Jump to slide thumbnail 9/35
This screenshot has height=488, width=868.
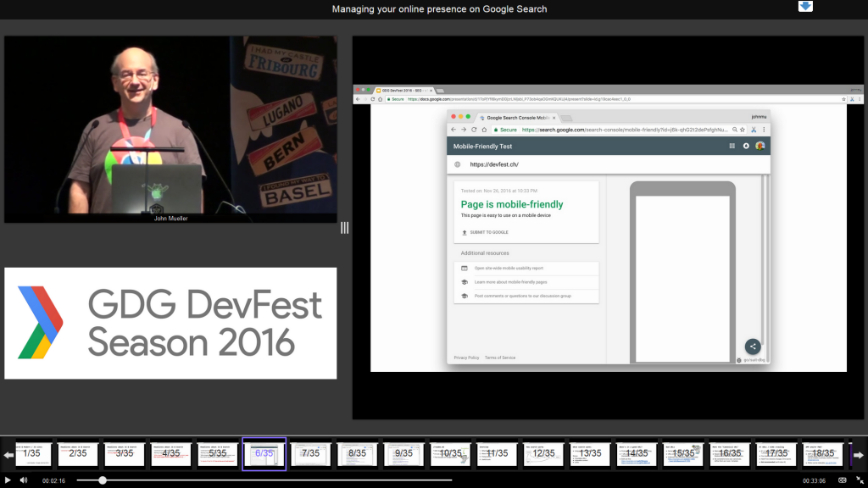[x=403, y=454]
